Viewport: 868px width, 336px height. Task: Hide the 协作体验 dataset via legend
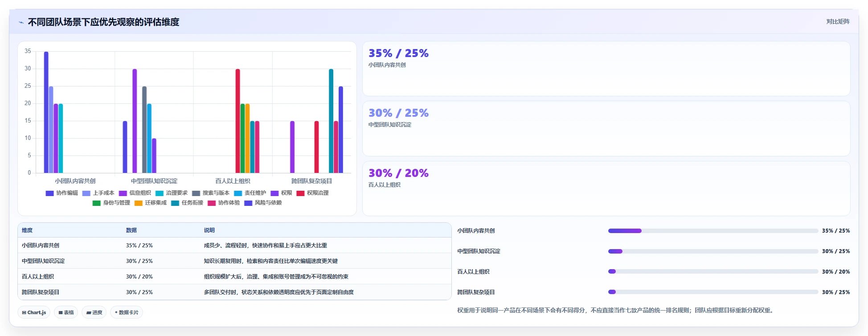(x=224, y=203)
